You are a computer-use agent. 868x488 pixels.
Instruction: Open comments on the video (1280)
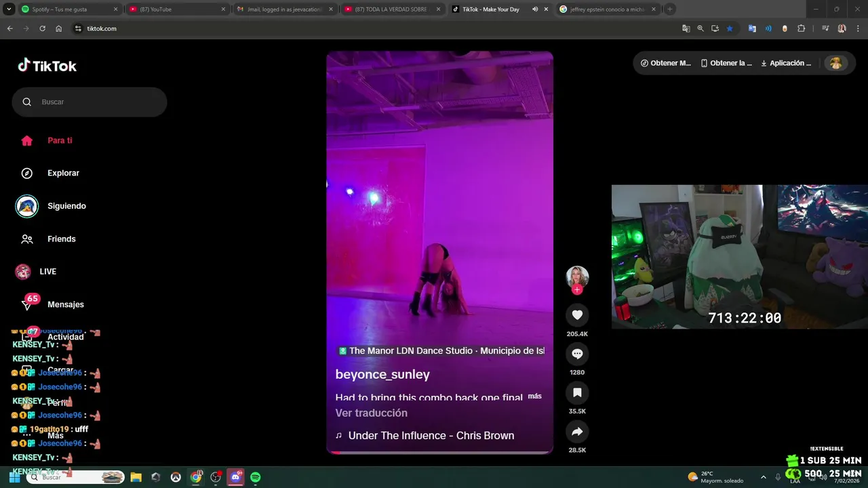(x=577, y=354)
